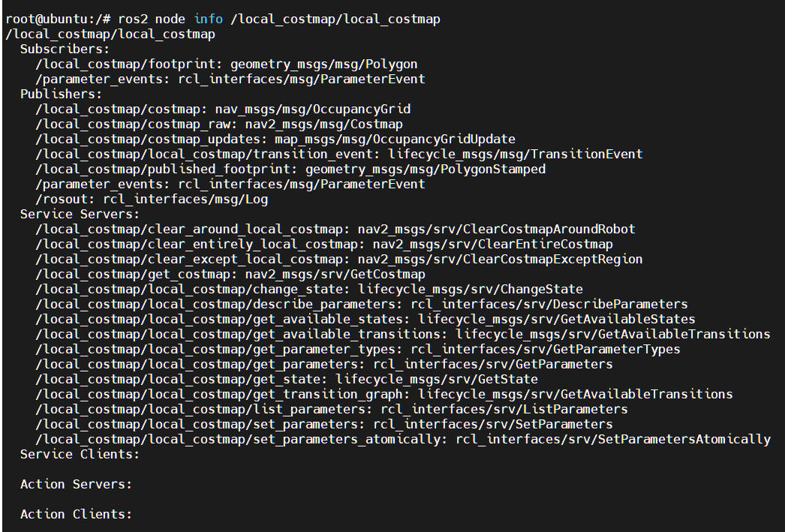
Task: Click the Action Servers: heading
Action: [x=76, y=485]
